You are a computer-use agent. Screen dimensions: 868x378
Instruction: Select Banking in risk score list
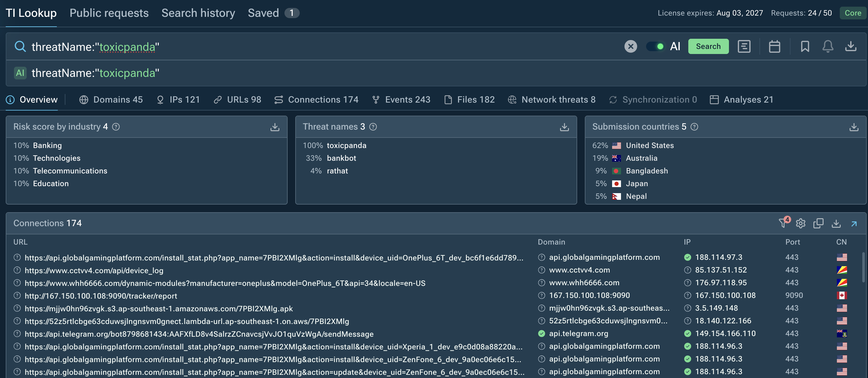click(47, 145)
